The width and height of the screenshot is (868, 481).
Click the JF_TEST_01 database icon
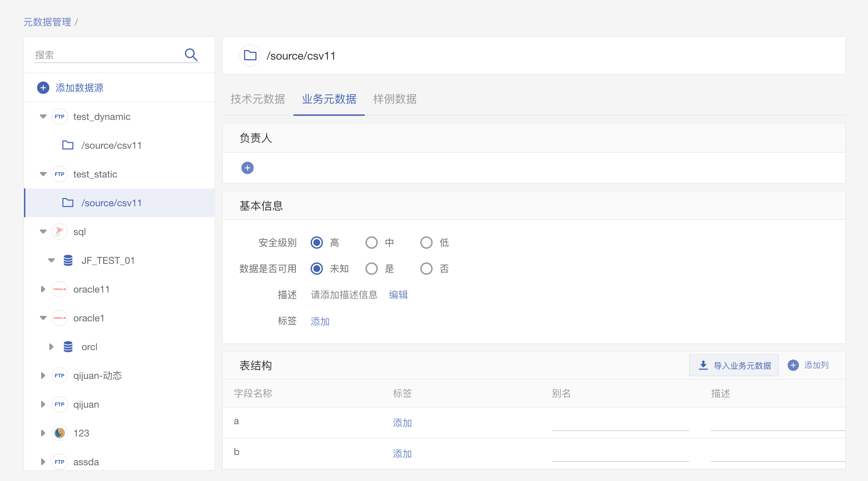coord(68,260)
